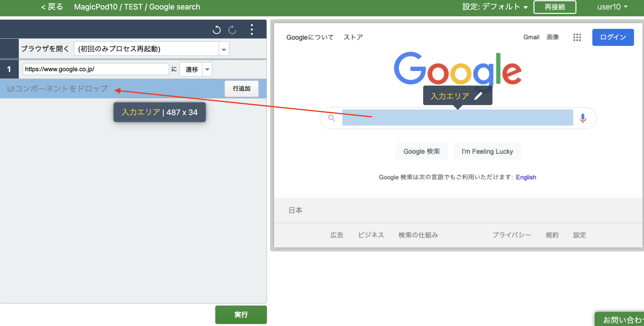Click the プライバシー footer link
This screenshot has height=326, width=644.
click(511, 235)
